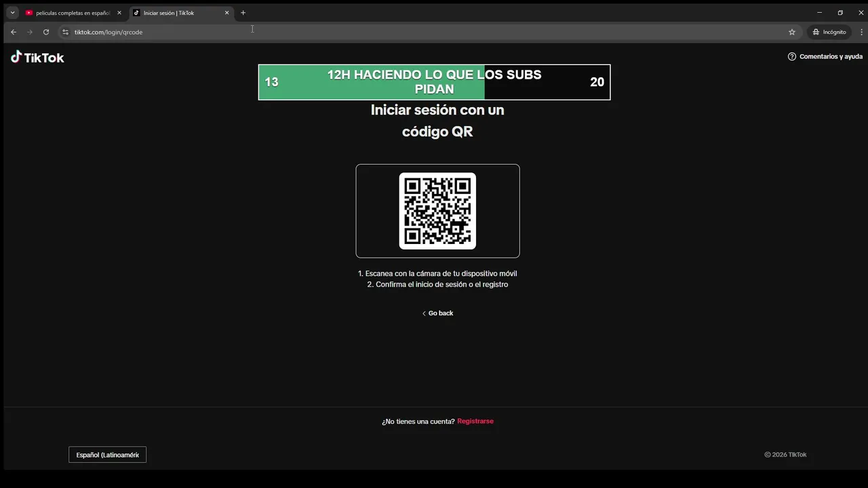Click the text ¿No tienes una cuenta?
Image resolution: width=868 pixels, height=488 pixels.
(418, 422)
